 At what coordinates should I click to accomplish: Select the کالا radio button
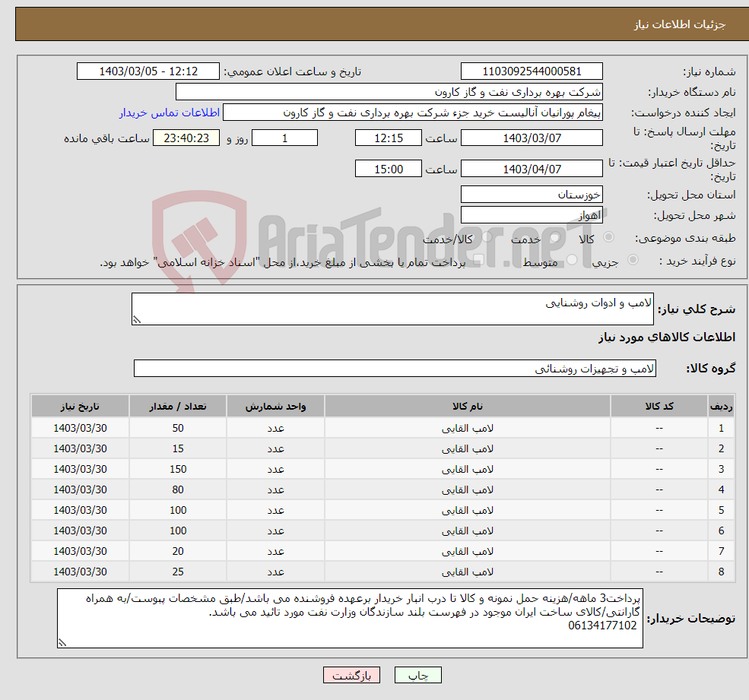coord(608,237)
